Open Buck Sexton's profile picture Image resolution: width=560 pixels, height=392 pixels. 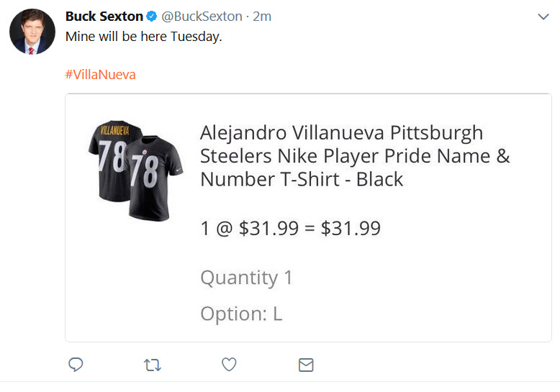pyautogui.click(x=32, y=32)
